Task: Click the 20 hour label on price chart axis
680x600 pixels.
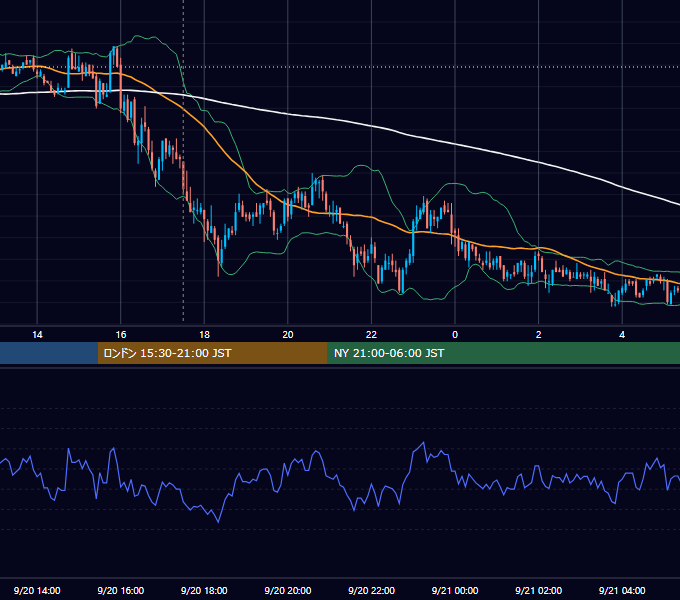Action: click(x=288, y=335)
